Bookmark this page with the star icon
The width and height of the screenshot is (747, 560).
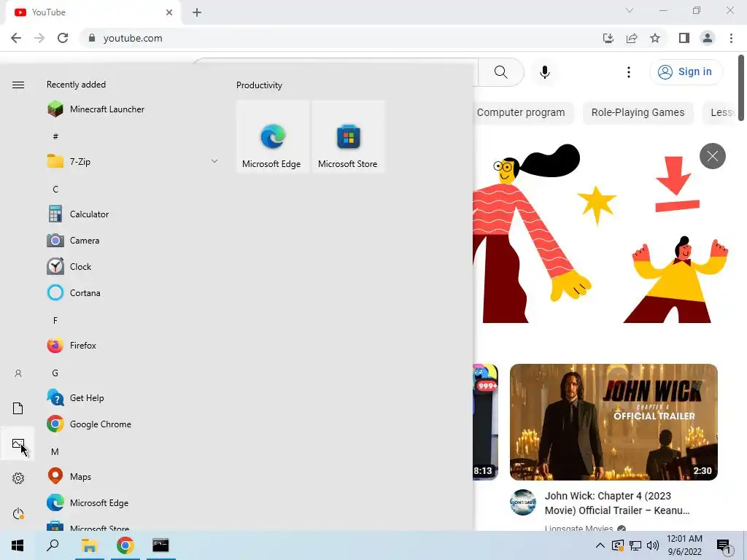coord(655,38)
